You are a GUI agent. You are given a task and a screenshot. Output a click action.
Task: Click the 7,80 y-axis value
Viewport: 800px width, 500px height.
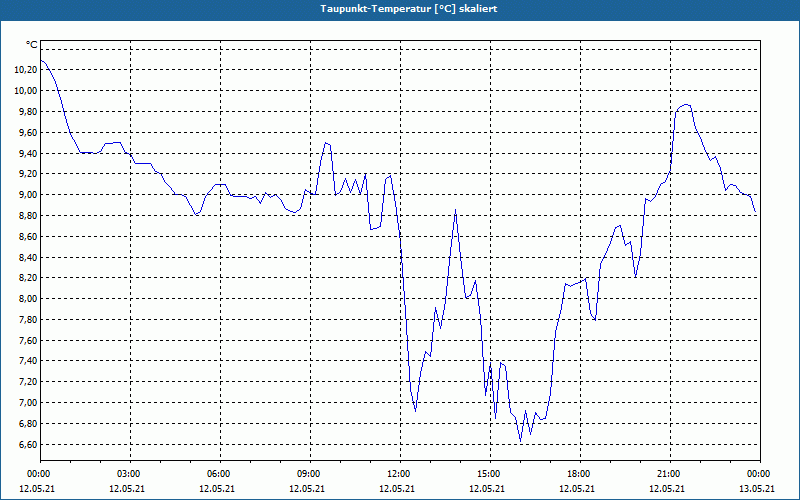(28, 320)
